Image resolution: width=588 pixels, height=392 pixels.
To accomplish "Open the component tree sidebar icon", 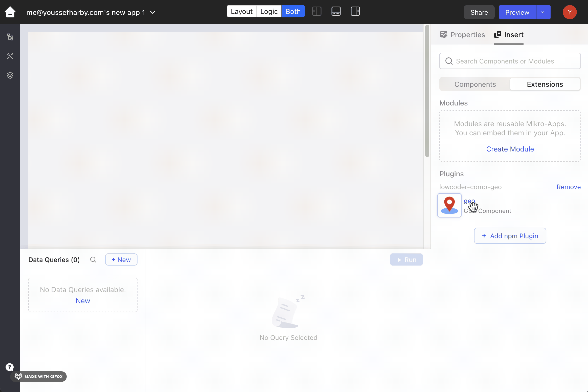I will pos(10,37).
